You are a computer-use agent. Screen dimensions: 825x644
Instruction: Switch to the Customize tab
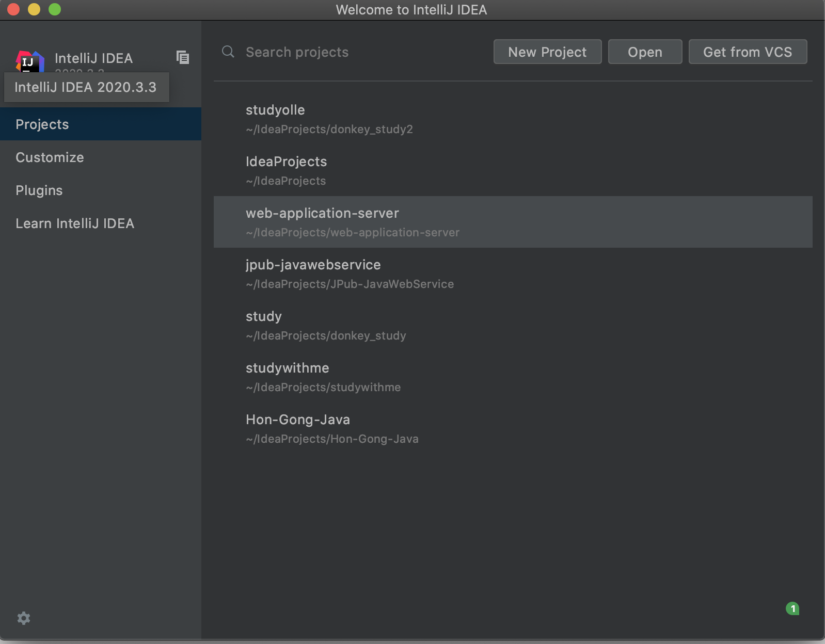click(101, 157)
